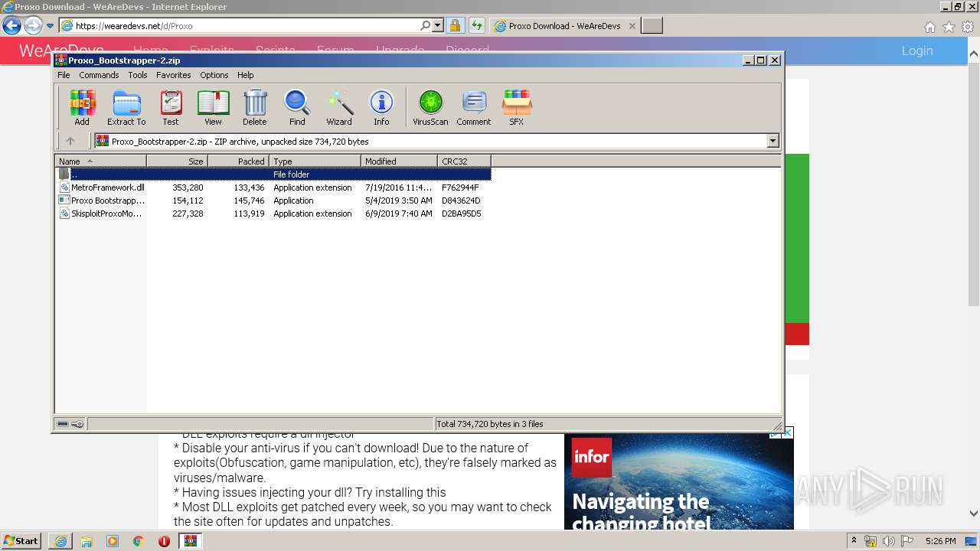Sort by the Modified column header

pyautogui.click(x=399, y=161)
